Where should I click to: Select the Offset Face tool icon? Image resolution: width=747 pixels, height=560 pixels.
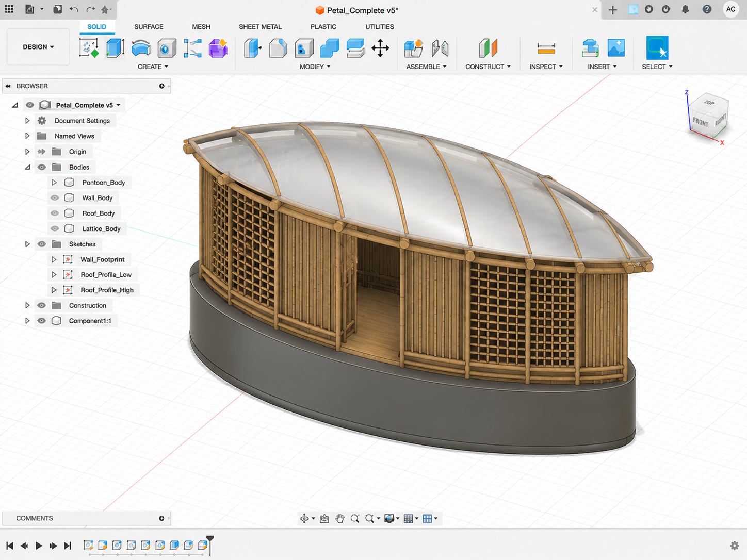pyautogui.click(x=355, y=48)
